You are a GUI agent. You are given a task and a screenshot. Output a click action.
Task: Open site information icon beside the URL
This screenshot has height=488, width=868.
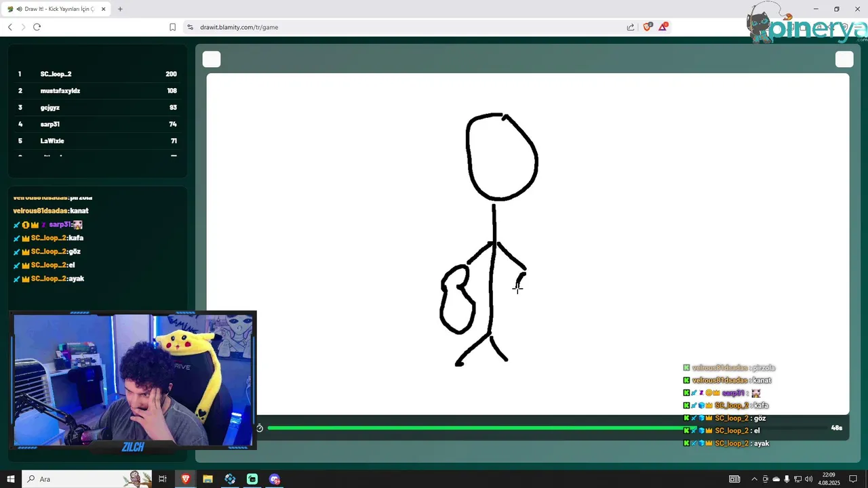point(191,27)
